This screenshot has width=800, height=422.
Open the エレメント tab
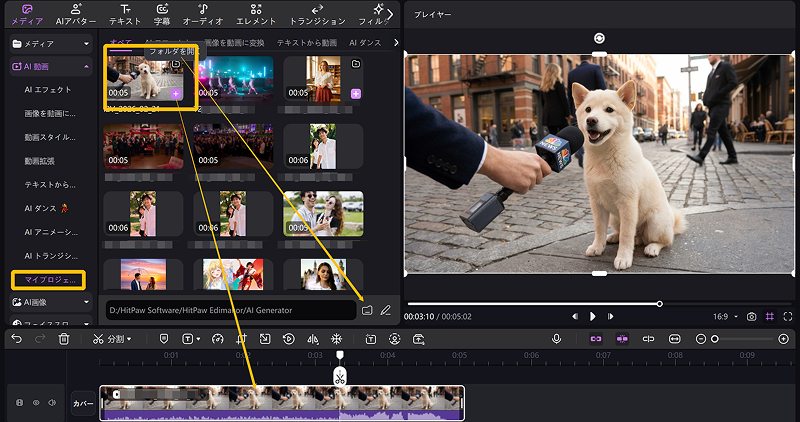pyautogui.click(x=256, y=14)
